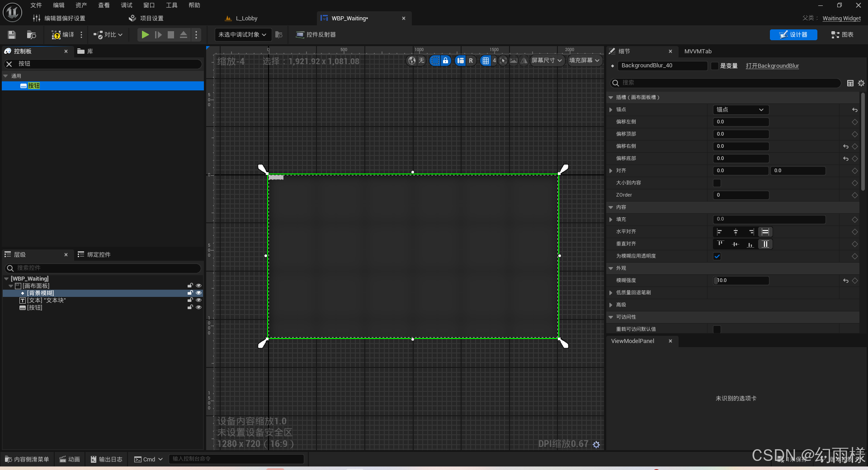Reset 偏移右侧 offset right to default
This screenshot has width=868, height=470.
(845, 146)
